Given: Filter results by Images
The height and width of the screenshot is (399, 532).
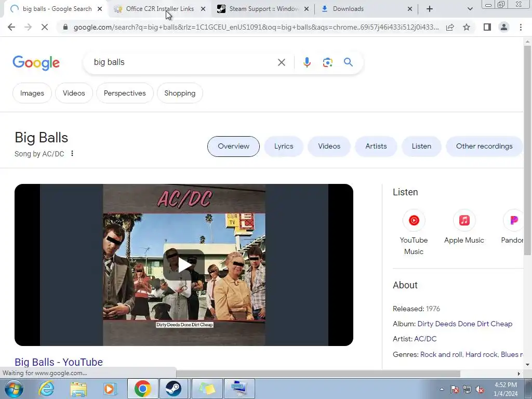Looking at the screenshot, I should tap(32, 93).
